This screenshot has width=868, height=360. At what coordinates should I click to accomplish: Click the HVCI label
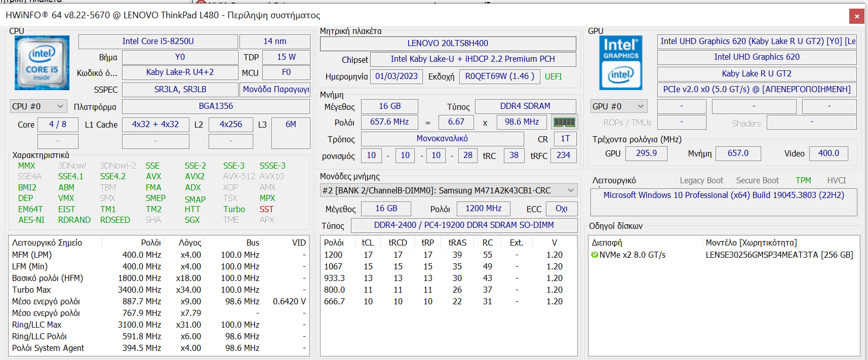point(837,181)
